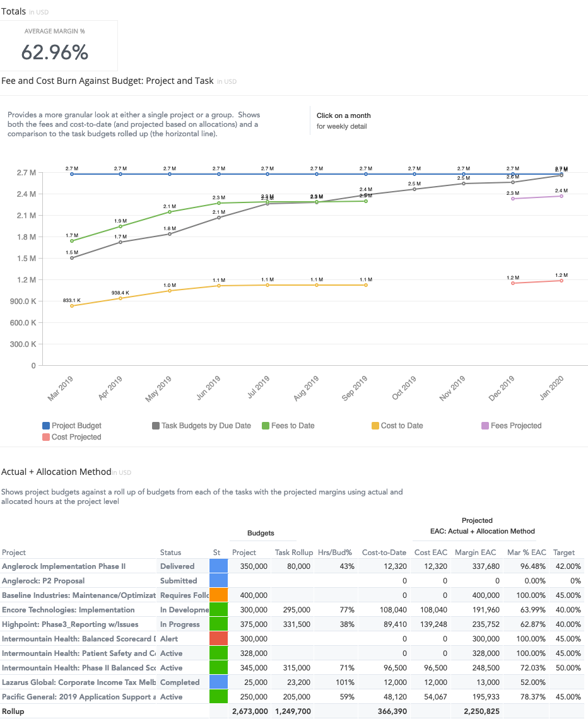Sort by Cost EAC column header
Screen dimensions: 588x719
coord(431,552)
